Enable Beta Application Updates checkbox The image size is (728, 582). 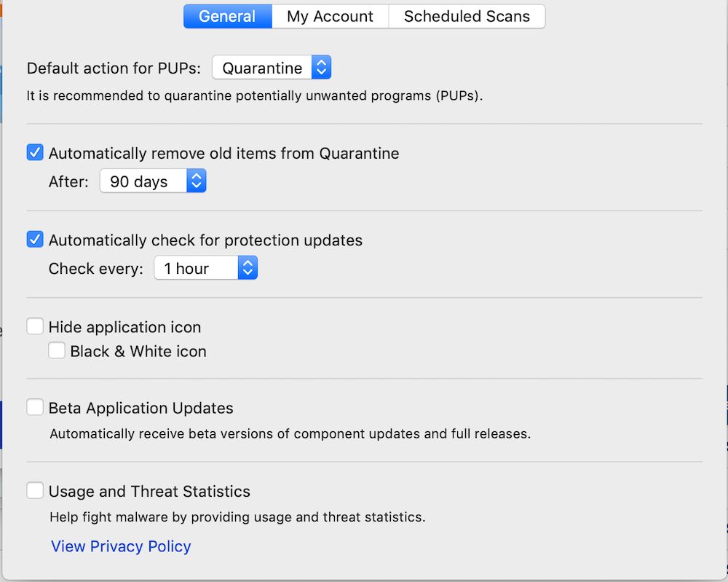coord(35,407)
